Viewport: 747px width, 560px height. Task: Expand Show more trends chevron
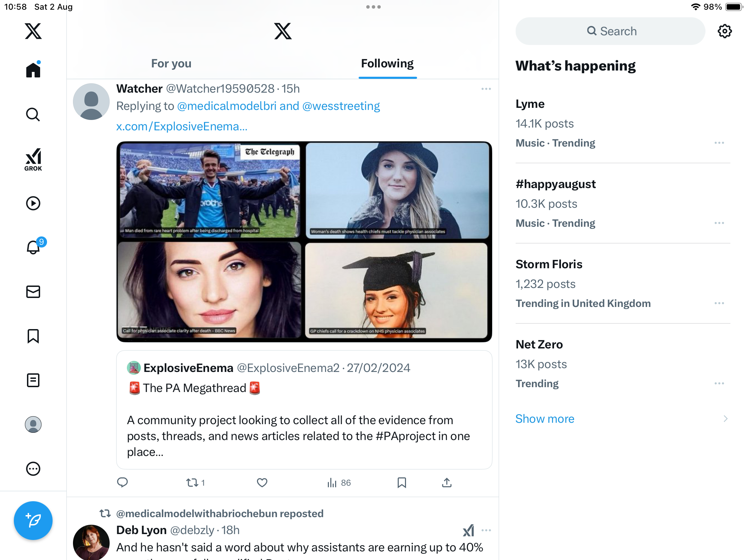pos(725,419)
